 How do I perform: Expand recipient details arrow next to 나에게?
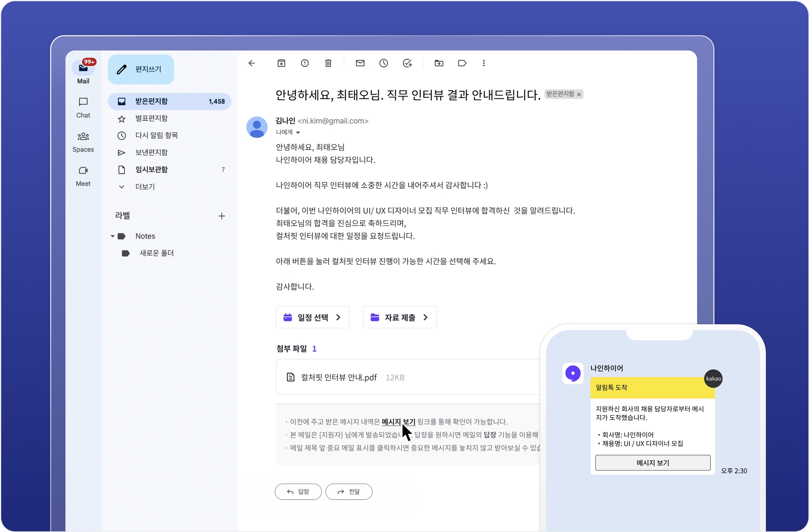pyautogui.click(x=298, y=133)
